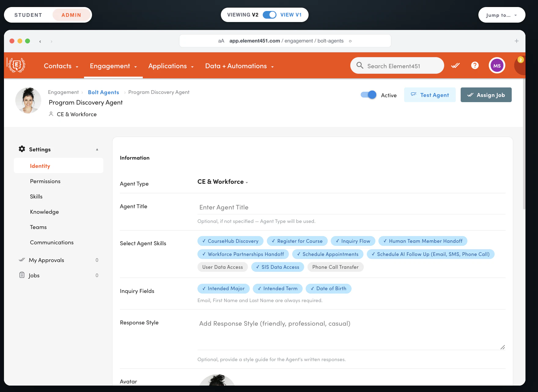Open the help question mark icon
538x392 pixels.
pyautogui.click(x=475, y=65)
